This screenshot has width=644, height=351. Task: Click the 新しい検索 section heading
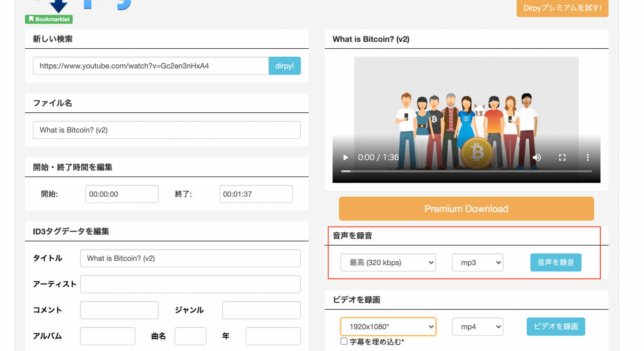[53, 39]
